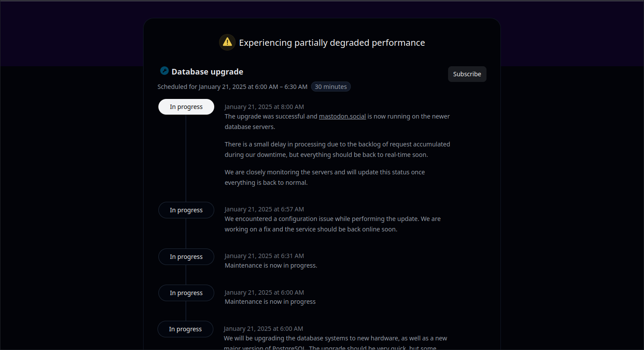Click the 'closely monitoring the servers' paragraph
This screenshot has height=350, width=644.
point(325,177)
